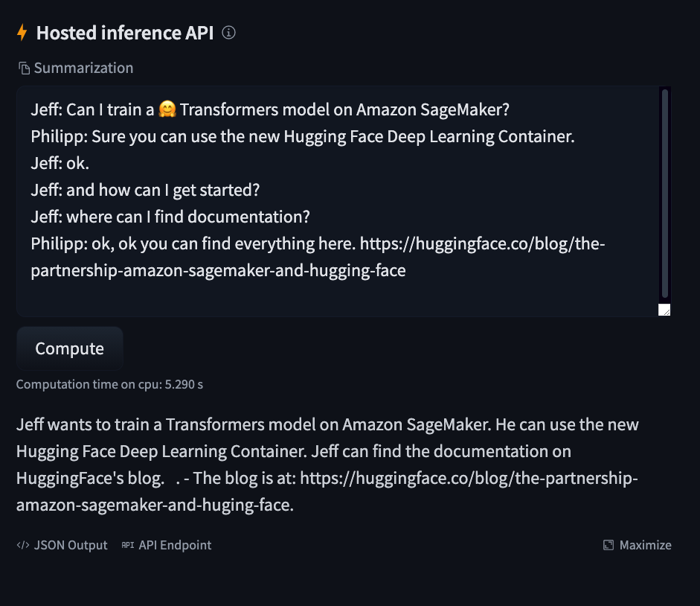
Task: Place cursor on the 'Jeff: ok.' line
Action: (60, 164)
